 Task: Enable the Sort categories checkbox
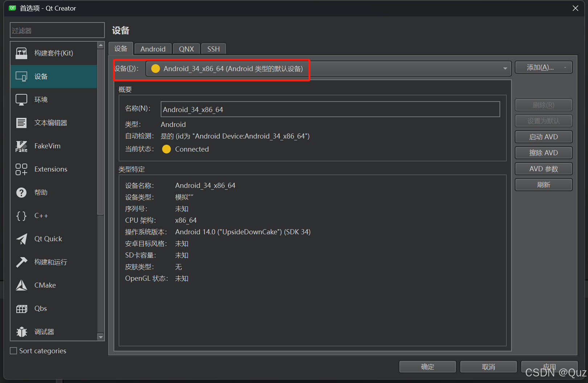tap(13, 350)
